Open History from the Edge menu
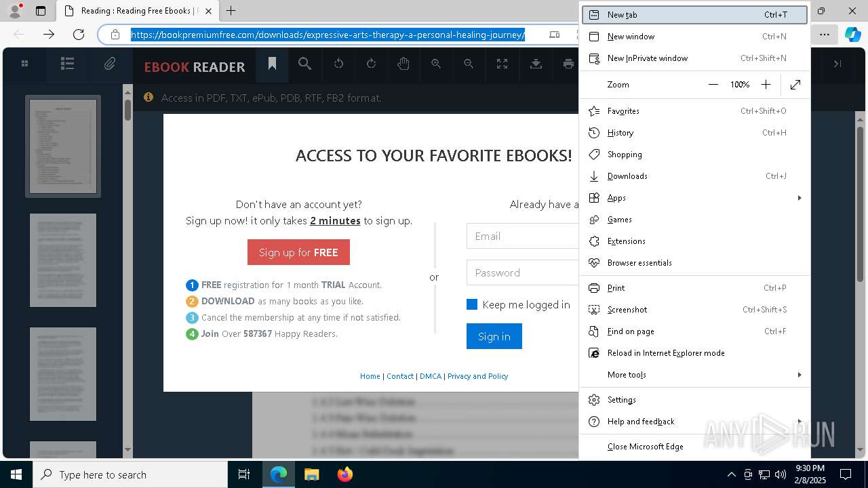The height and width of the screenshot is (488, 868). tap(695, 133)
